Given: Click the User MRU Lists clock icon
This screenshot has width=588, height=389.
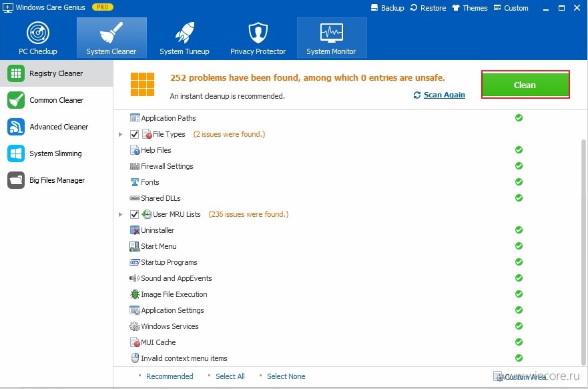Looking at the screenshot, I should click(x=147, y=214).
